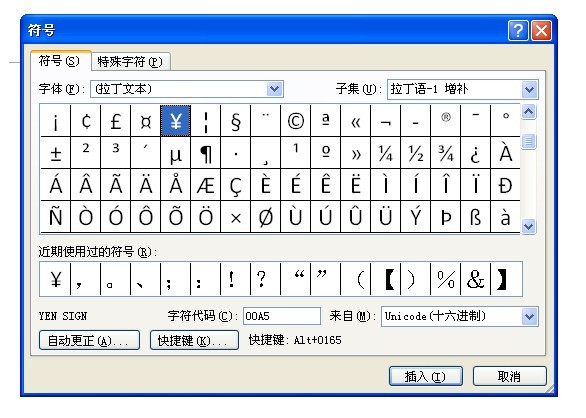Select the pilcrow ¶ paragraph symbol

tap(206, 153)
